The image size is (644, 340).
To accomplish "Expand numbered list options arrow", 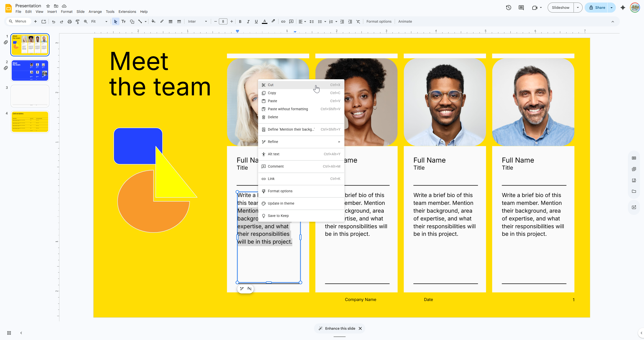I will (336, 22).
